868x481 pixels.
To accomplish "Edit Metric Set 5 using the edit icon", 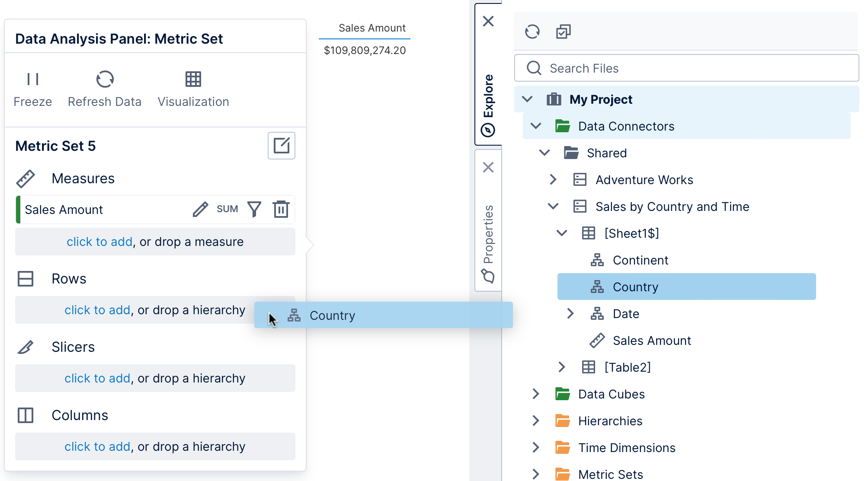I will pyautogui.click(x=281, y=146).
